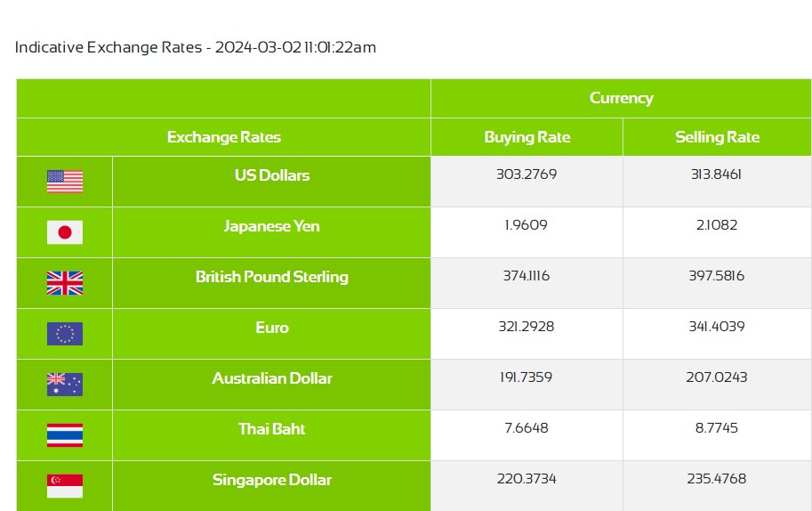
Task: Click the US Dollars buying rate 303.2769
Action: 527,174
